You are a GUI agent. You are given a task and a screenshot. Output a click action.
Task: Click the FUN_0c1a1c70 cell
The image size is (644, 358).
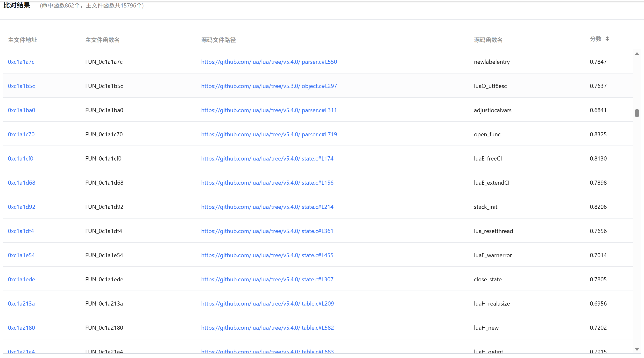point(104,134)
